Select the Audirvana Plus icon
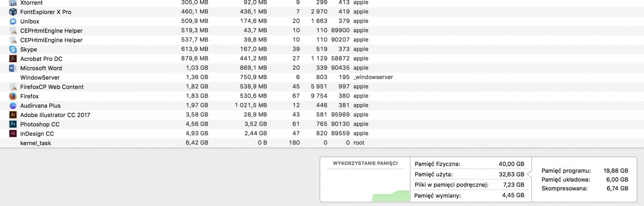 click(13, 105)
